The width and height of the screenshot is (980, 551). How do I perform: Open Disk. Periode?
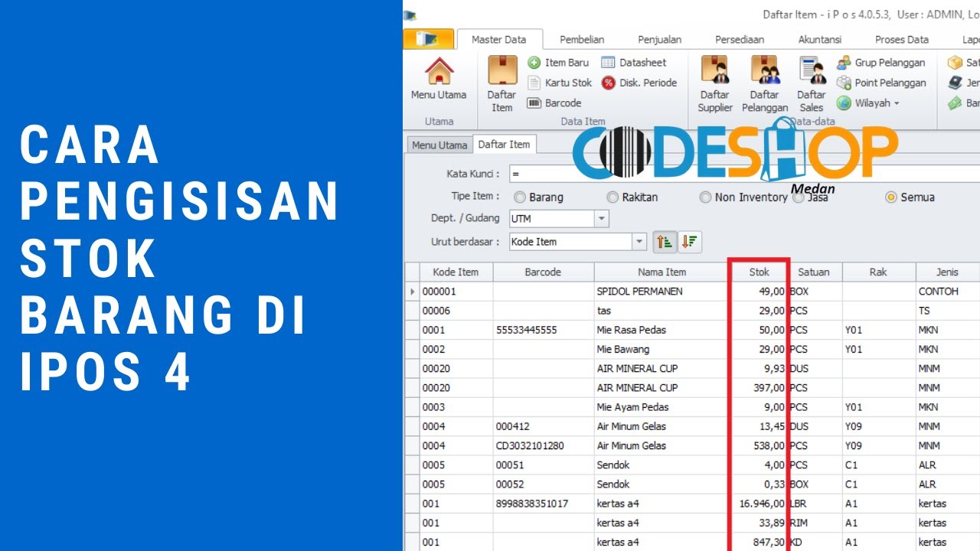639,83
